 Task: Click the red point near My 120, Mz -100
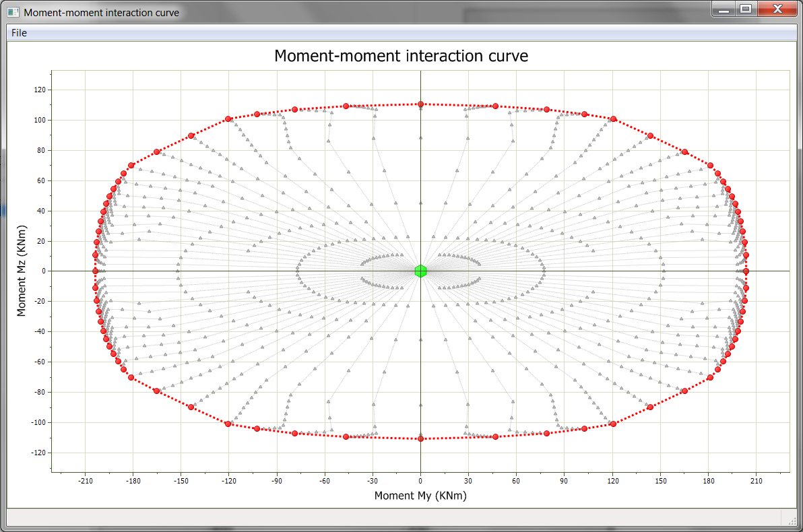[613, 424]
